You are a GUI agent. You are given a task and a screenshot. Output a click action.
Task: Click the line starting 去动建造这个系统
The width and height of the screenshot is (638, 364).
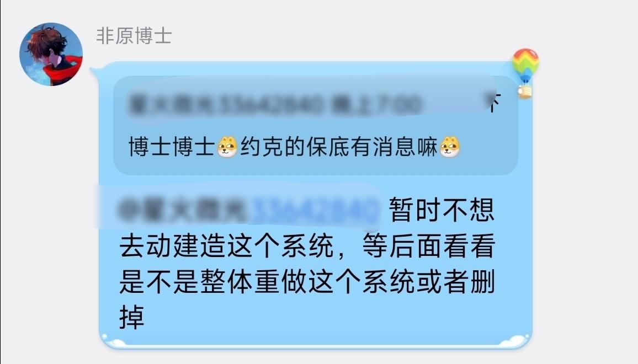307,245
